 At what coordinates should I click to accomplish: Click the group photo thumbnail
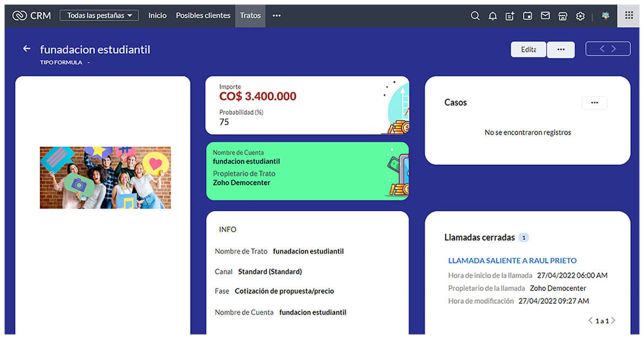tap(105, 177)
